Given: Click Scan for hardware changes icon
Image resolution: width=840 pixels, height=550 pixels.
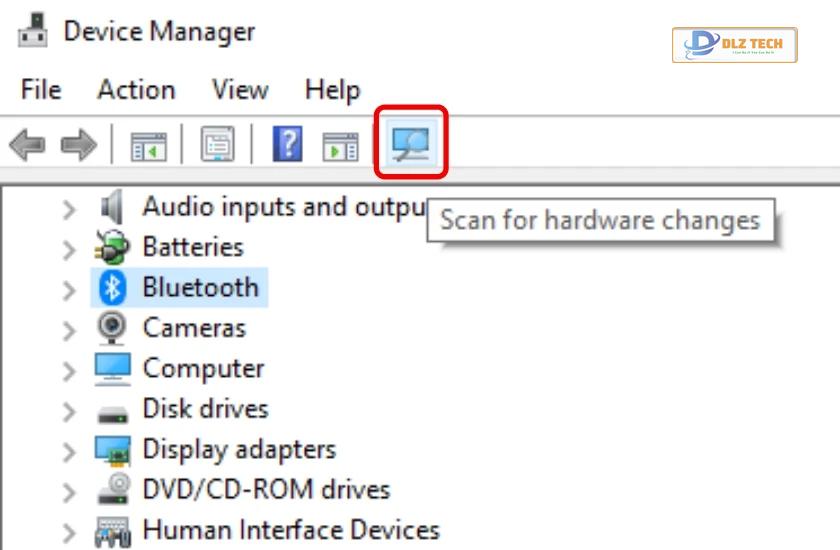Looking at the screenshot, I should pos(410,142).
